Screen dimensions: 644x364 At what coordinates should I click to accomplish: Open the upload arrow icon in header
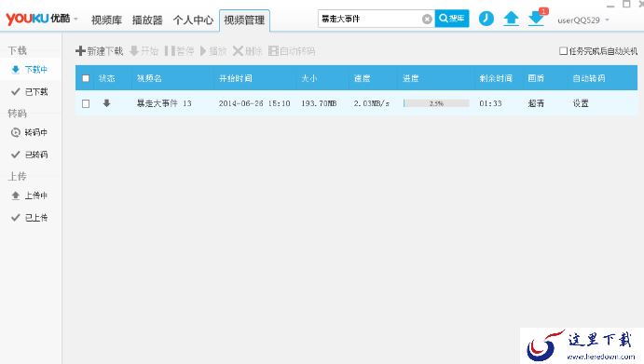(511, 19)
